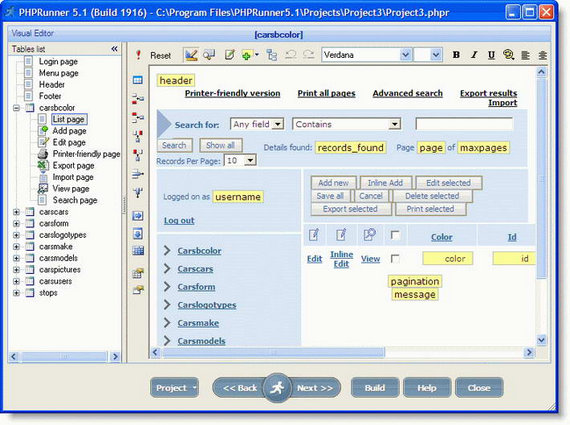Click the editor's horizontal scrollbar thumb

click(273, 352)
